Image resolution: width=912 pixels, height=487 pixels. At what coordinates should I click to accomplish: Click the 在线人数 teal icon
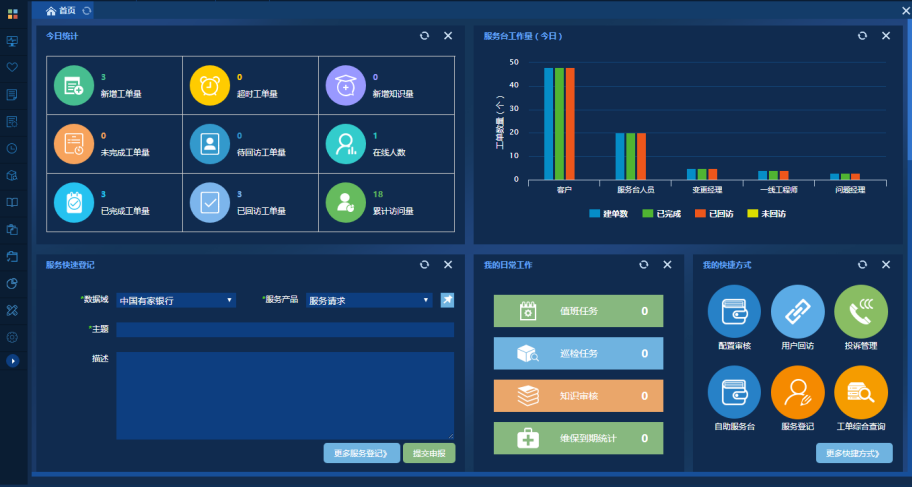(x=345, y=144)
